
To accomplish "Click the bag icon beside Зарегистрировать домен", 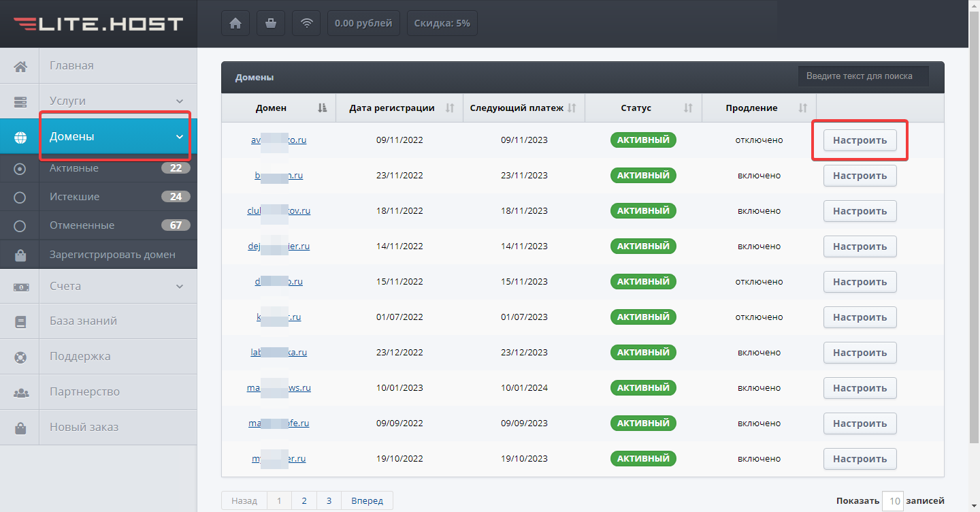I will pyautogui.click(x=20, y=255).
